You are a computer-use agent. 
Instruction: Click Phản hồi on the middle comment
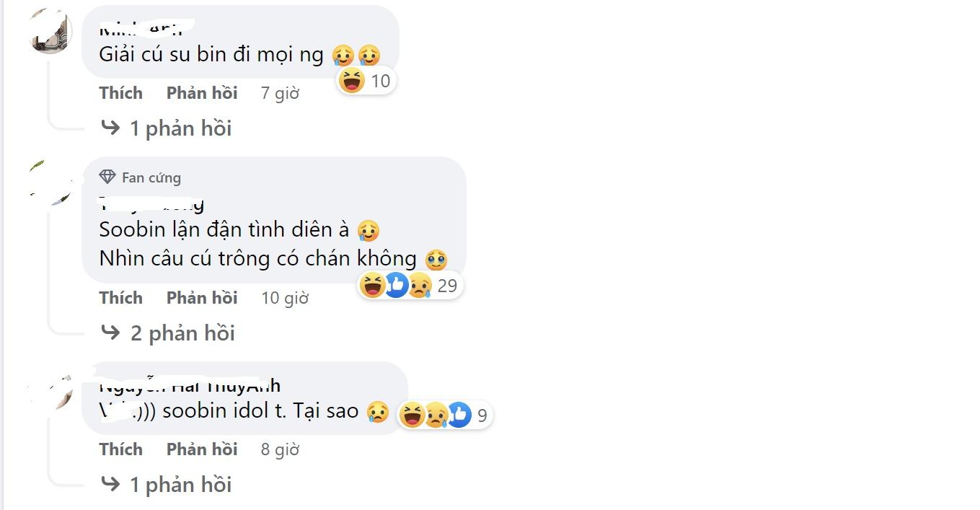(202, 297)
